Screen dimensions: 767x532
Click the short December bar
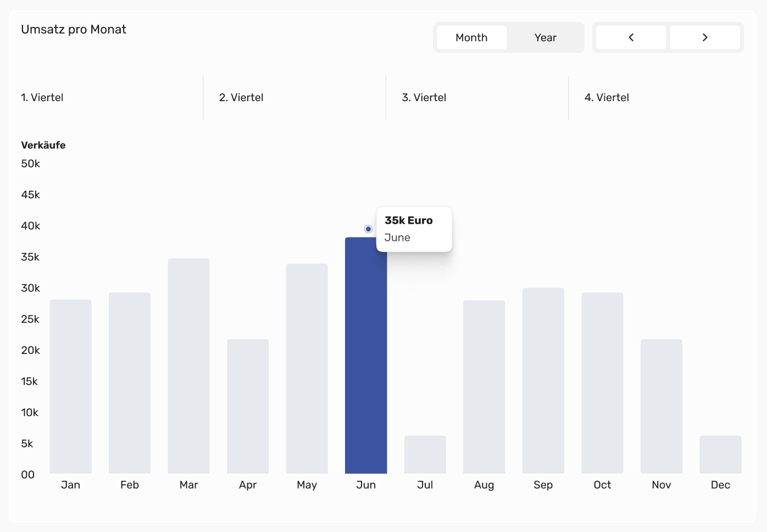pyautogui.click(x=720, y=455)
